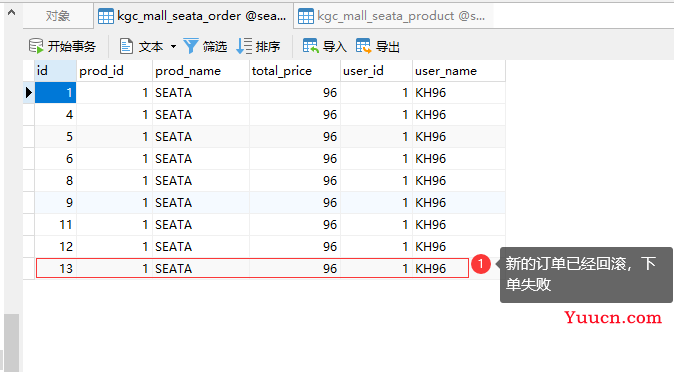674x372 pixels.
Task: Open the Text (文本) document icon
Action: [x=126, y=46]
